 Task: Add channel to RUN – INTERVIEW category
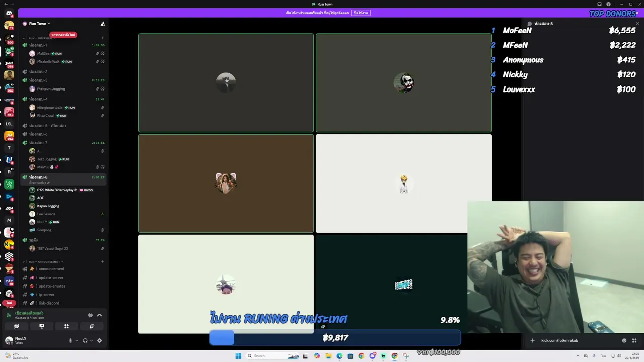coord(102,38)
